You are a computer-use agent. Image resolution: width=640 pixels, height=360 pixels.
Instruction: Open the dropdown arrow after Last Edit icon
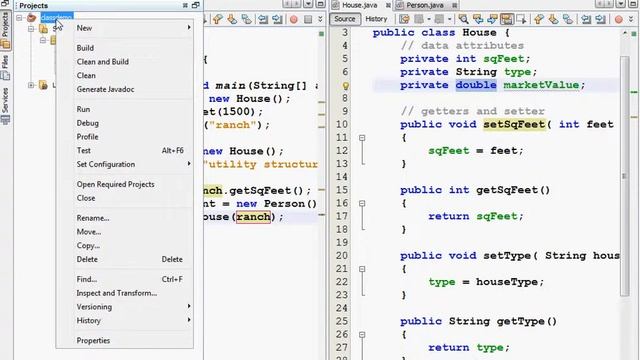(429, 19)
